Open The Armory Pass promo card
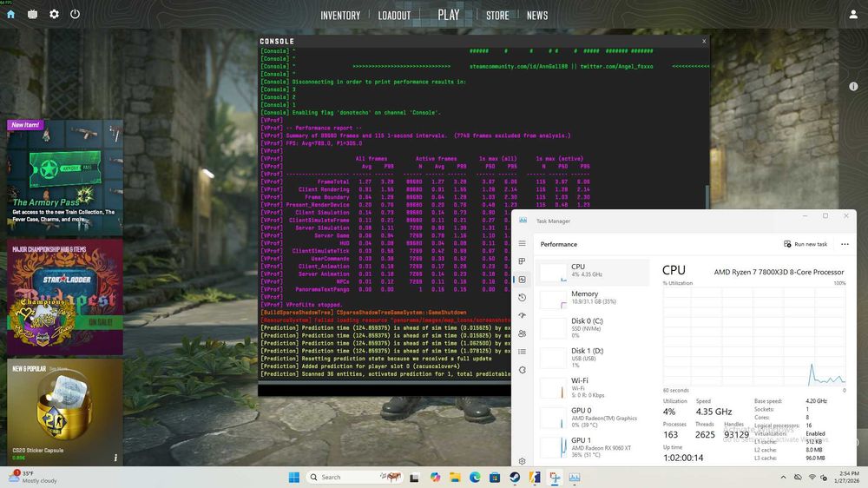This screenshot has height=488, width=868. point(65,177)
